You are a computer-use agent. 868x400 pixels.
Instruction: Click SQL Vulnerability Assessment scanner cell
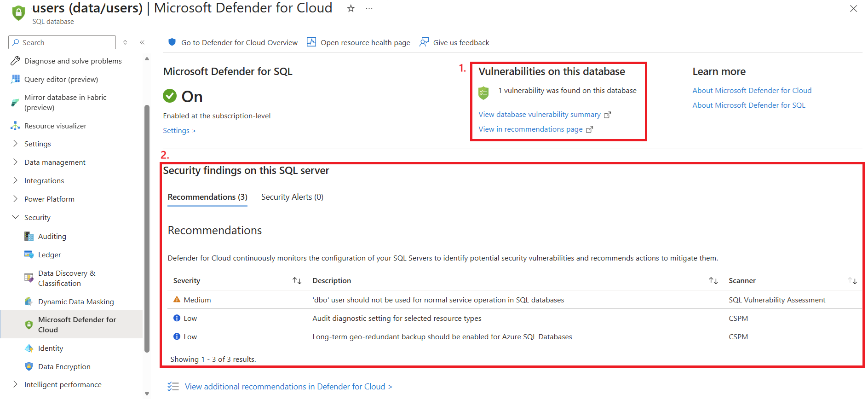[777, 300]
